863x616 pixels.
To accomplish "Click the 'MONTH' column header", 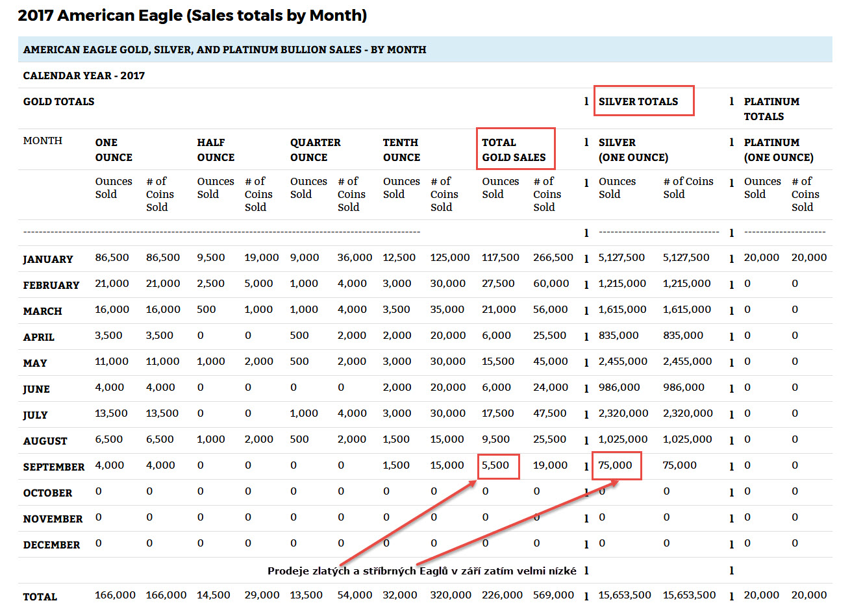I will coord(43,140).
